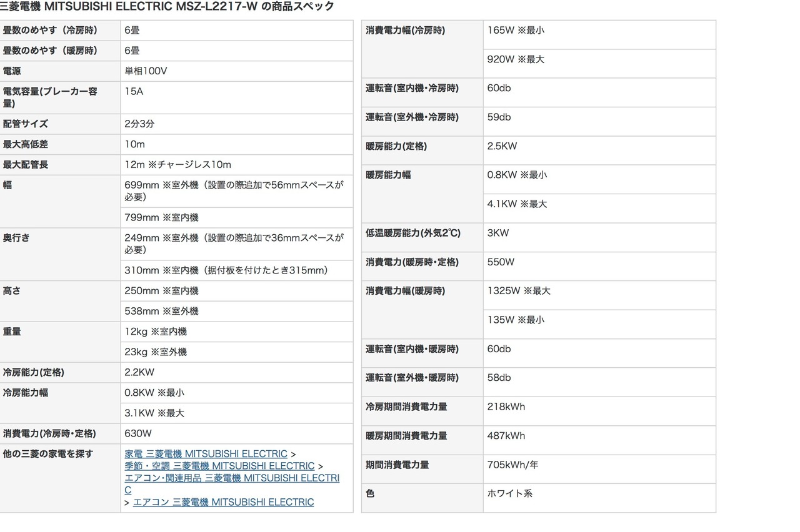
Task: Open the エアコン 三菱電機 MITSUBISHI ELECTRIC link
Action: [x=223, y=502]
